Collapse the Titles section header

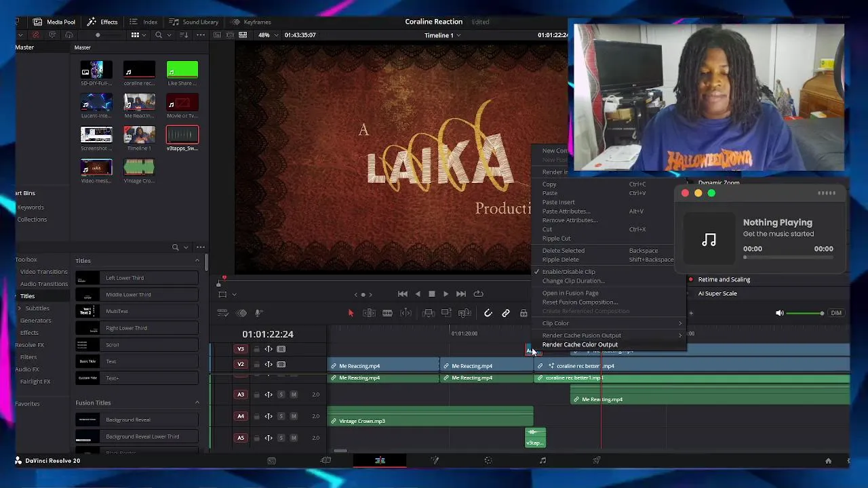pos(197,261)
